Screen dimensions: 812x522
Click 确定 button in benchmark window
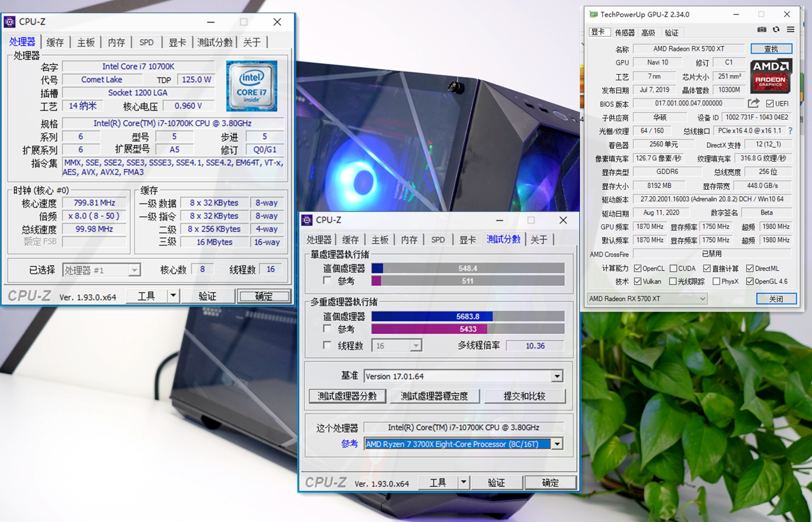pyautogui.click(x=550, y=482)
